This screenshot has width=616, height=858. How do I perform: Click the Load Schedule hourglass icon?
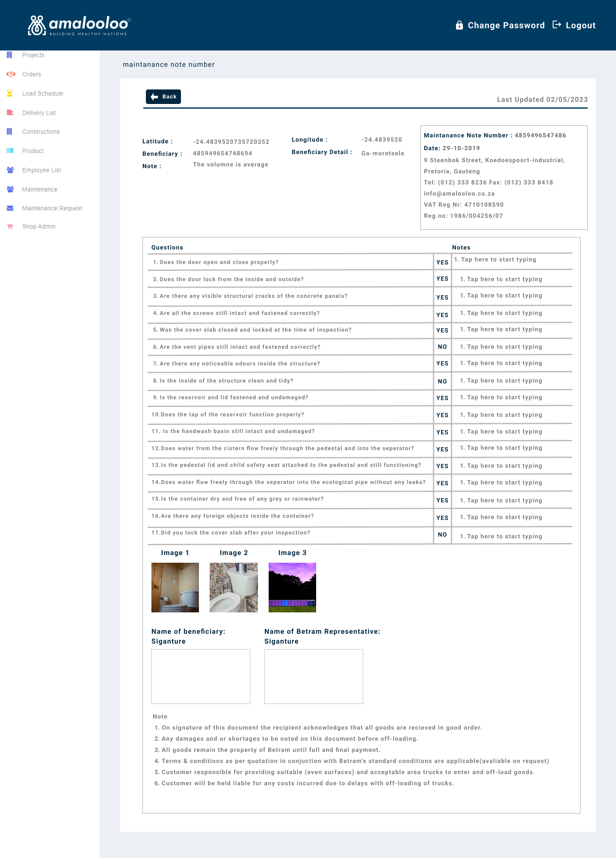tap(9, 93)
